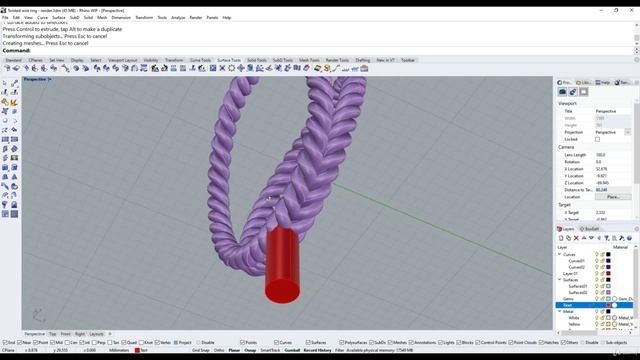Click the Ortho status bar button
Screen dimensions: 640x360
coord(219,350)
